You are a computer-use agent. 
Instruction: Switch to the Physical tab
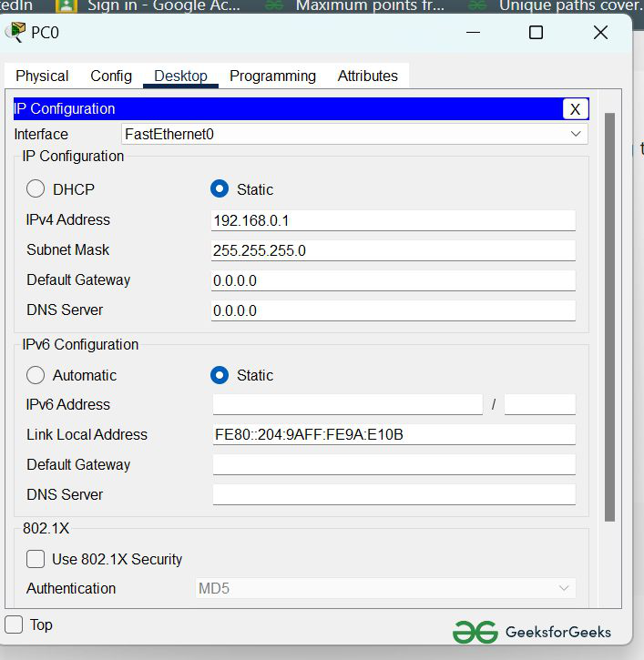coord(42,76)
